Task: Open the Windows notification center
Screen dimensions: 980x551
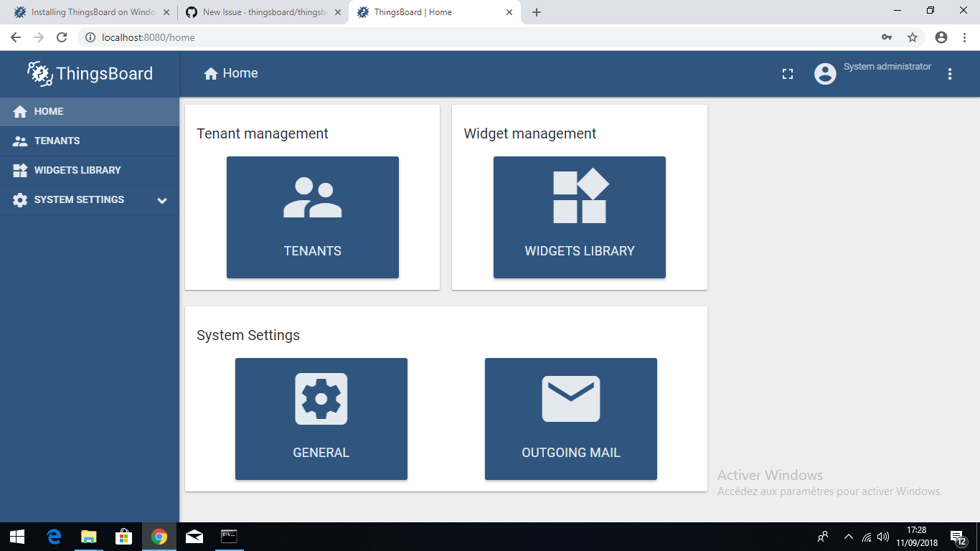Action: pos(958,537)
